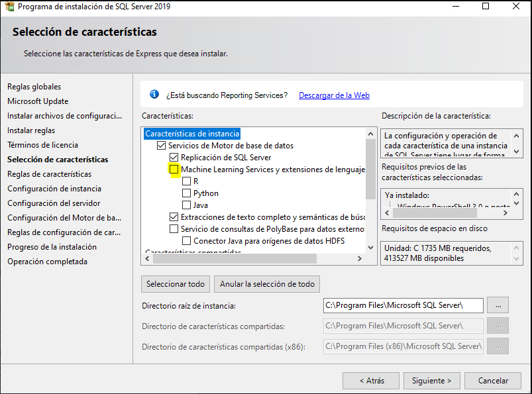Select the Características de instancia tree node
Image resolution: width=532 pixels, height=394 pixels.
pos(192,134)
